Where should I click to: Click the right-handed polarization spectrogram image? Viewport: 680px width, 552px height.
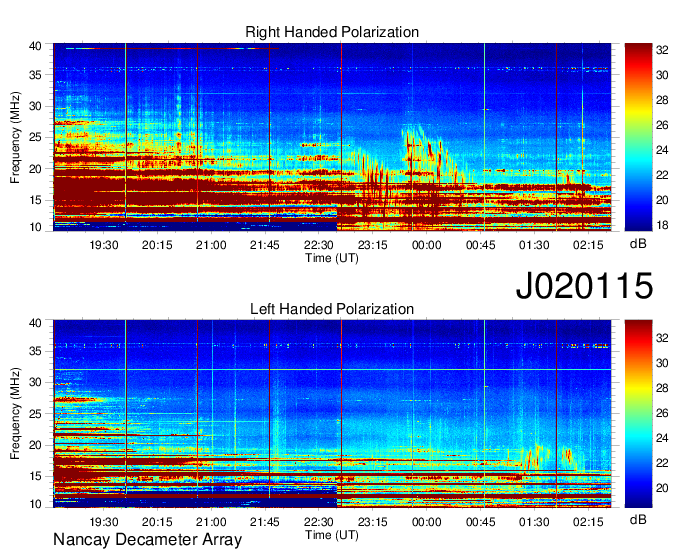tap(332, 137)
